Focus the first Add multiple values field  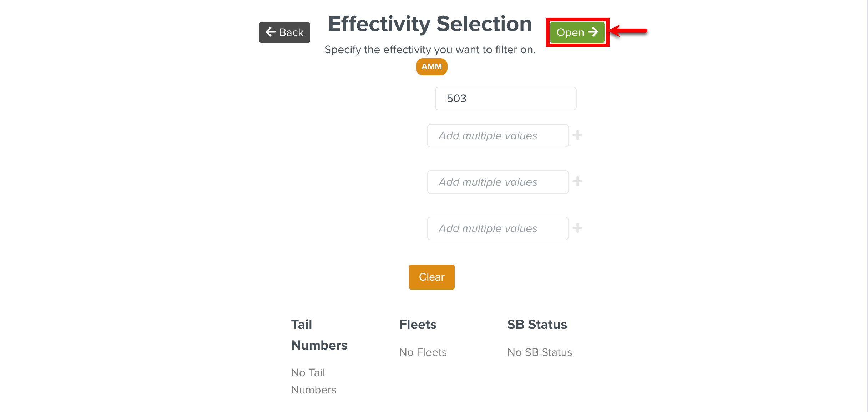pyautogui.click(x=498, y=136)
